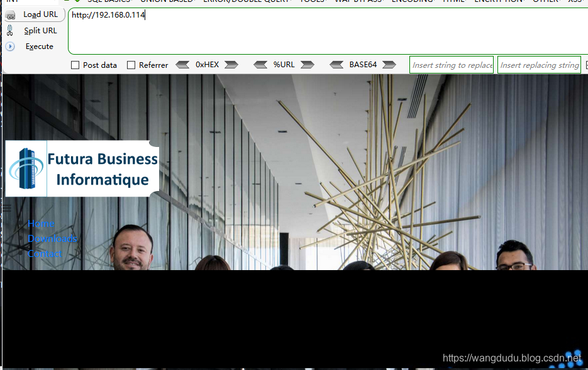Click the right arrow beside 0xHEX

tap(231, 65)
